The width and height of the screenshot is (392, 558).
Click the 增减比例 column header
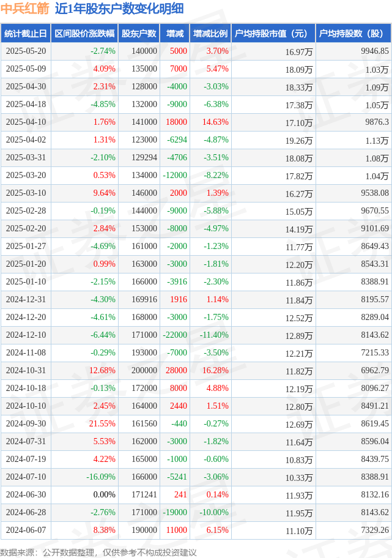(x=210, y=34)
